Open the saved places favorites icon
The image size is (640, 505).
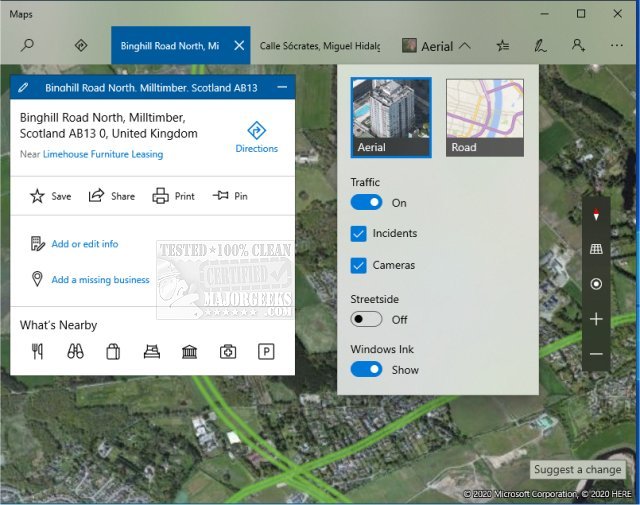click(503, 45)
